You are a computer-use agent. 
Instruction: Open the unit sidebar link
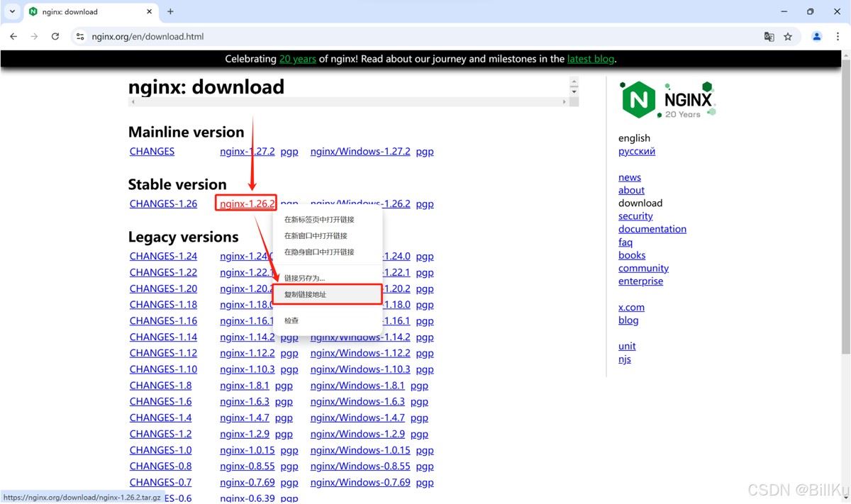[x=627, y=346]
